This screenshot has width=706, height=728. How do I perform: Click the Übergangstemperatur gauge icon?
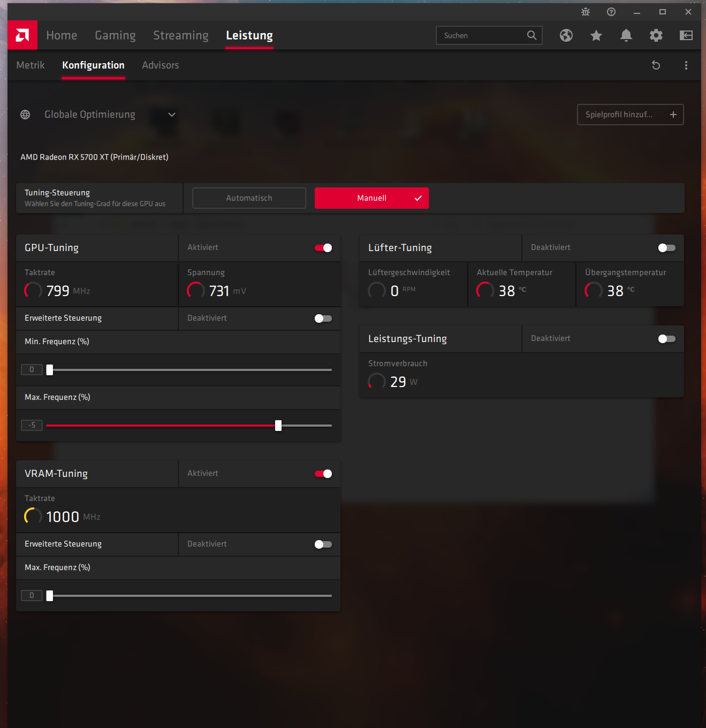(594, 291)
